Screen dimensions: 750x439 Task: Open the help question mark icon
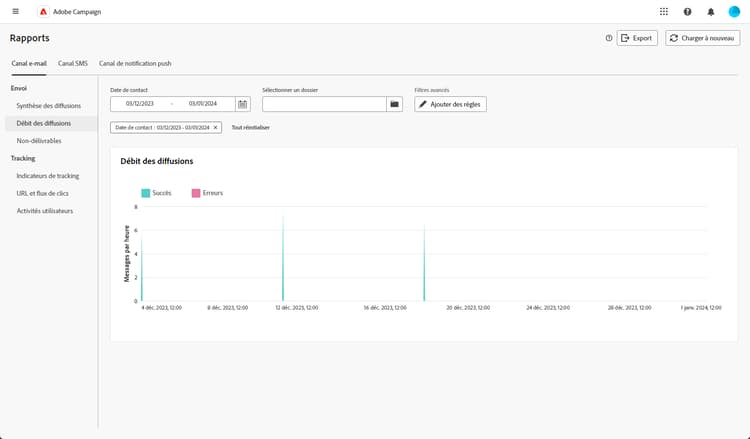[x=687, y=11]
